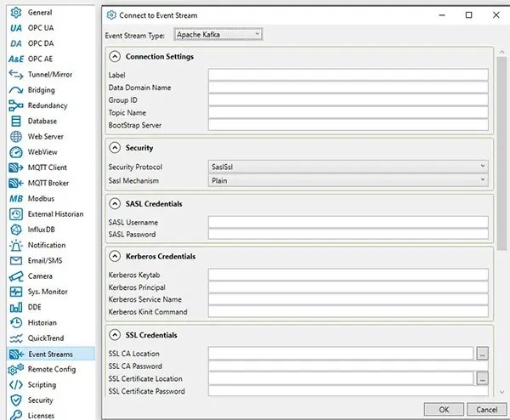The width and height of the screenshot is (510, 420).
Task: Open the Event Stream Type dropdown
Action: tap(218, 35)
